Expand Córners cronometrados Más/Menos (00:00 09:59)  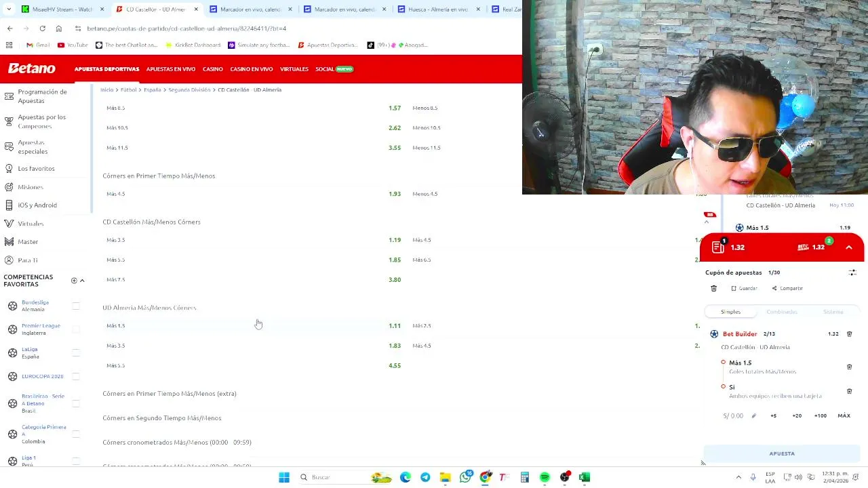(x=177, y=443)
